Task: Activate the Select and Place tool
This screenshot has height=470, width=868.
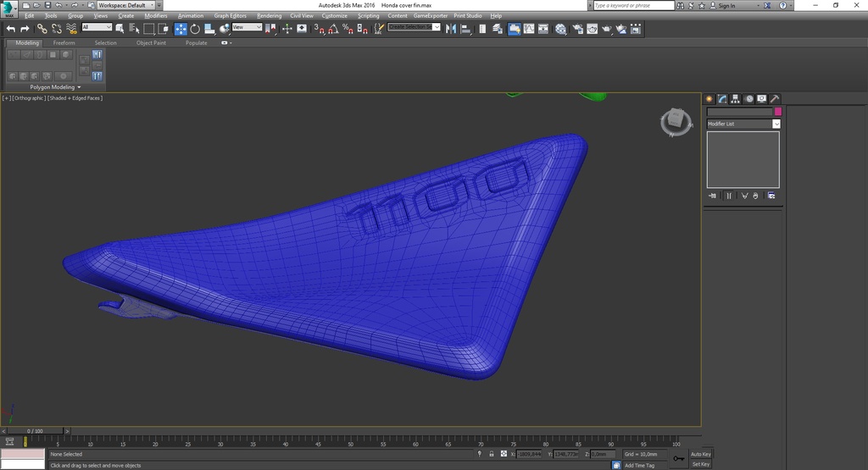Action: click(224, 29)
